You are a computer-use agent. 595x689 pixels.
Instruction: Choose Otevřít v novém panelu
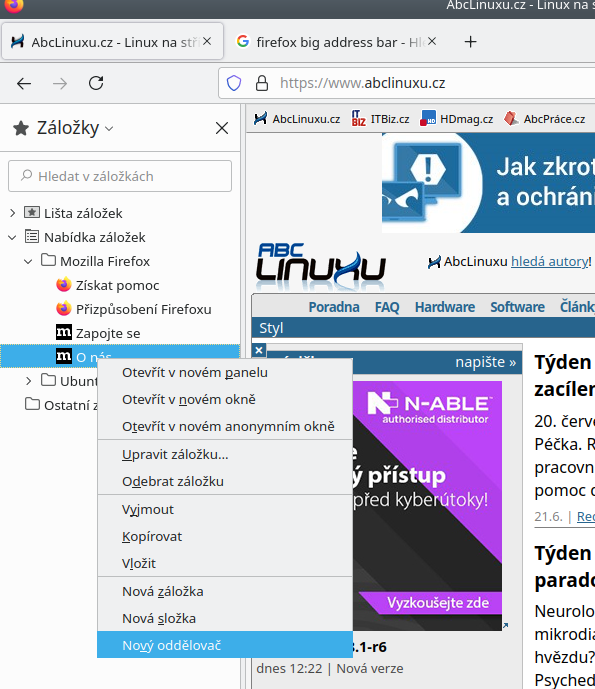[225, 373]
